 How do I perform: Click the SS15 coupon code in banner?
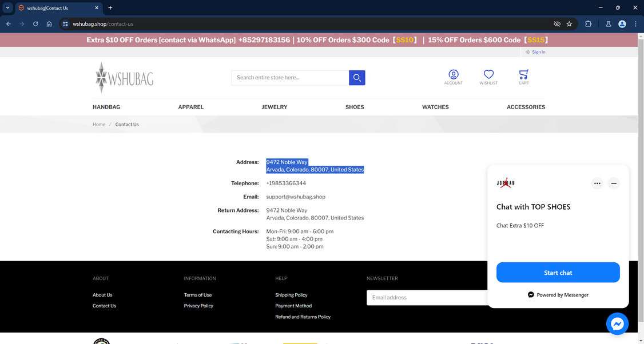click(x=535, y=40)
